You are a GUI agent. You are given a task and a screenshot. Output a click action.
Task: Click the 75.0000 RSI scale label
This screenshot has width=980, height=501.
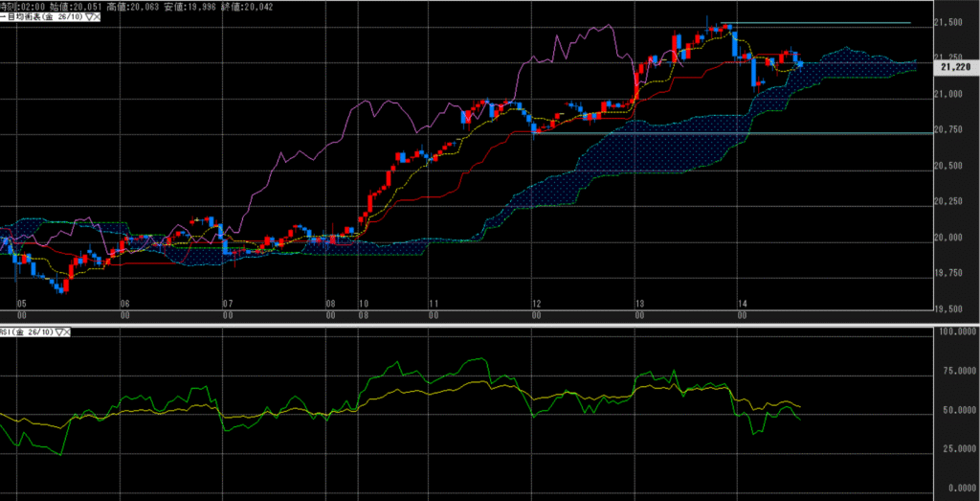(957, 371)
